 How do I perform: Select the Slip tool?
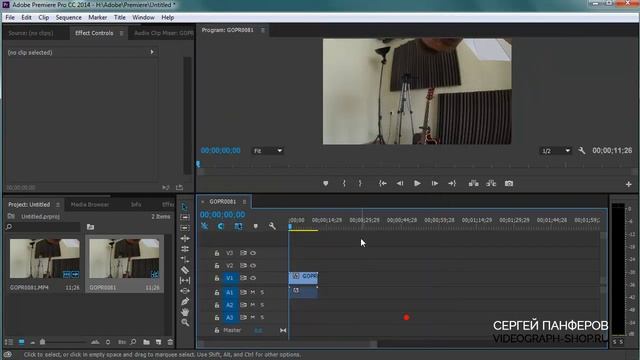[184, 280]
